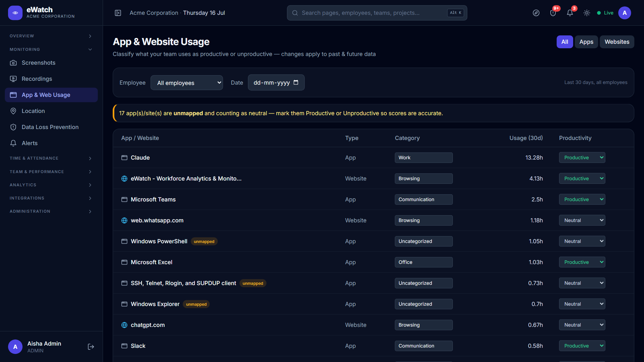Open productivity dropdown for Windows Explorer
The width and height of the screenshot is (644, 362).
pyautogui.click(x=582, y=304)
